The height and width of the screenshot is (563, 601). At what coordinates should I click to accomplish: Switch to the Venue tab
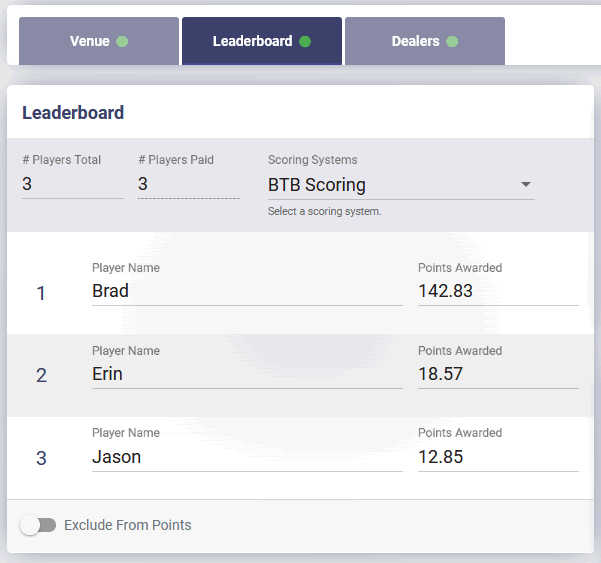tap(99, 41)
